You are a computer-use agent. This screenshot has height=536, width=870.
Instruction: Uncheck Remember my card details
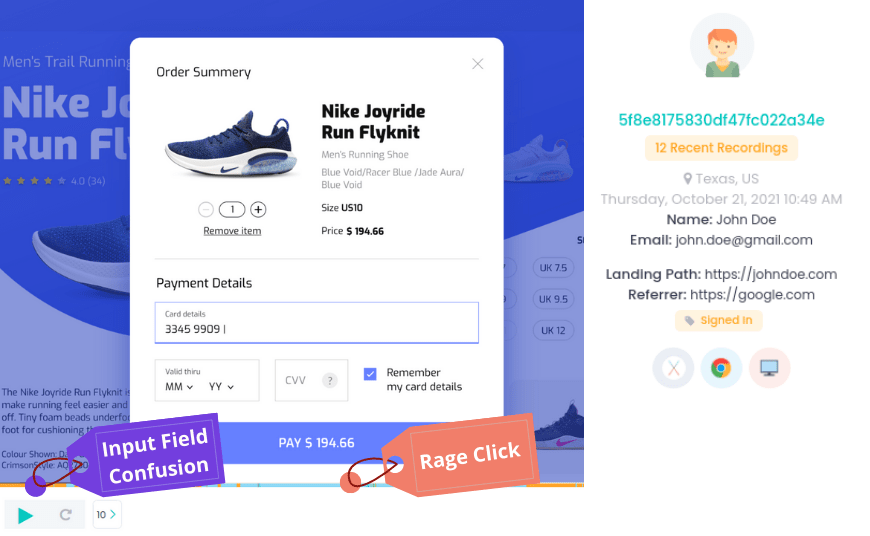point(370,374)
